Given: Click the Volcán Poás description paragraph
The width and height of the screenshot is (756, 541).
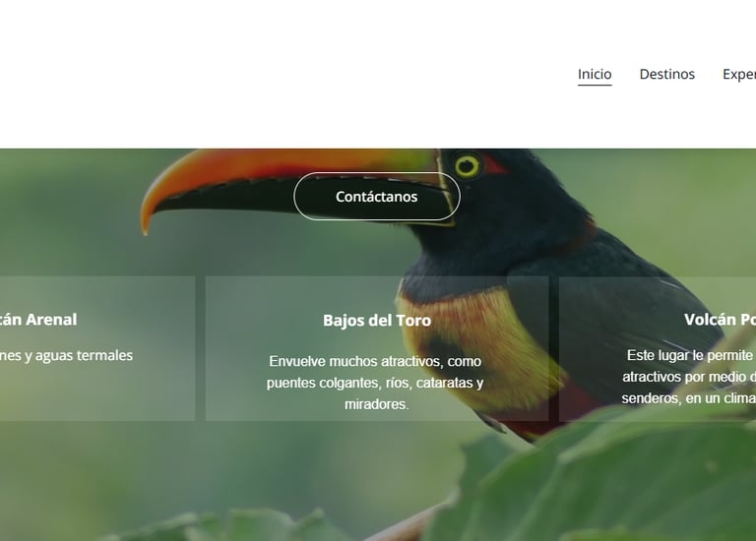Looking at the screenshot, I should point(688,377).
